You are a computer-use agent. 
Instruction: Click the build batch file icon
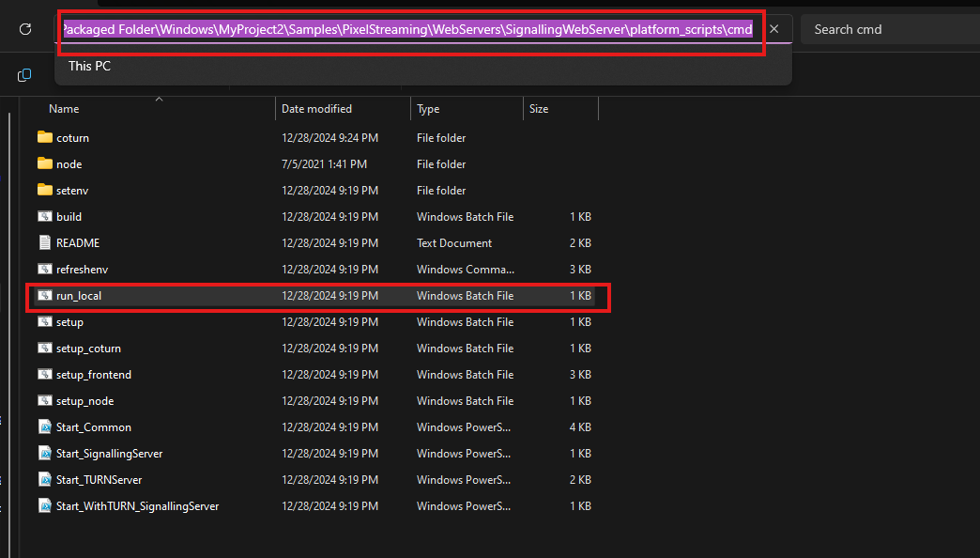[x=45, y=216]
